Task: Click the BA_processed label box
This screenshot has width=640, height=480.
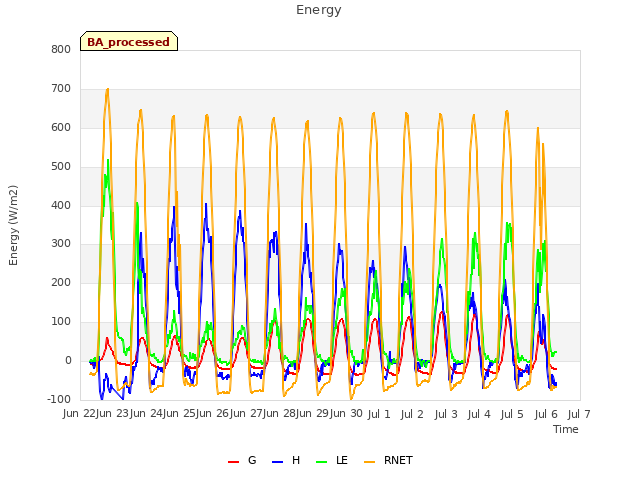Action: [x=129, y=41]
